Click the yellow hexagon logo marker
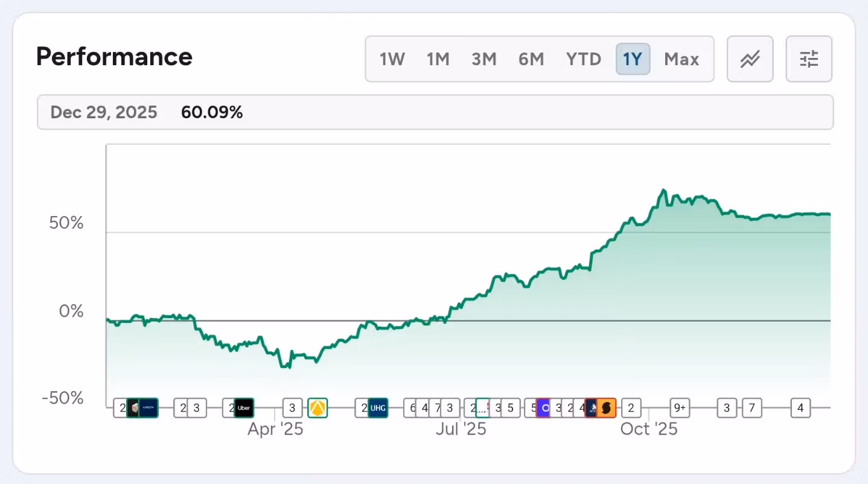The image size is (868, 484). (318, 408)
